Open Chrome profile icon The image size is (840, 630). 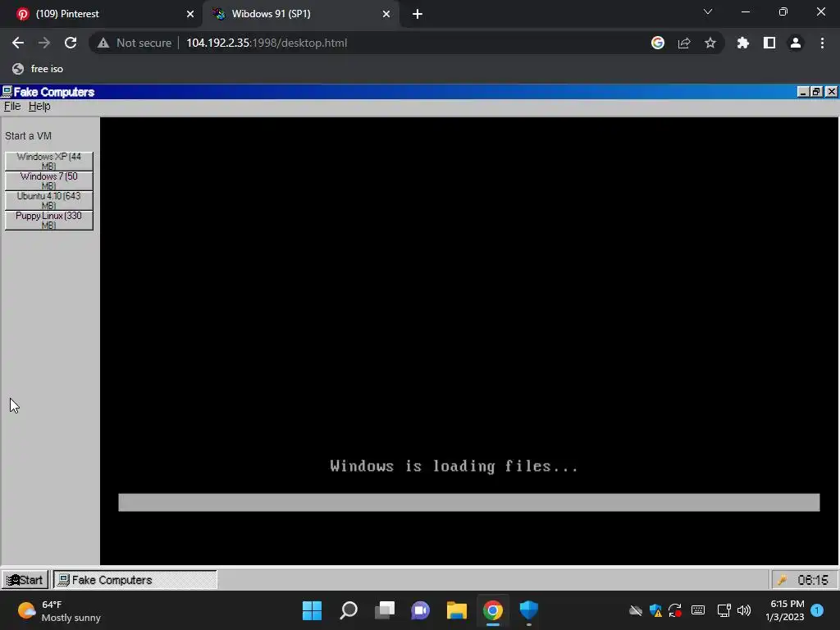point(796,43)
